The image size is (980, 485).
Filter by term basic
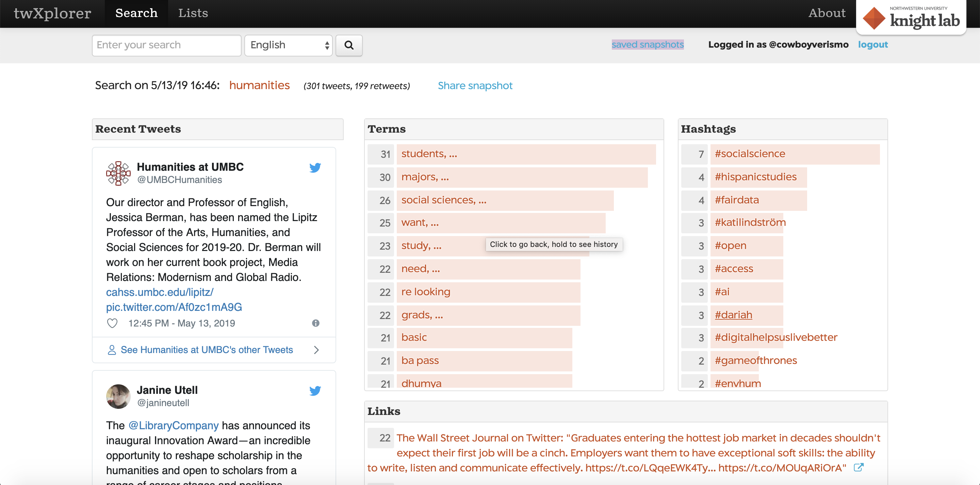click(x=484, y=338)
